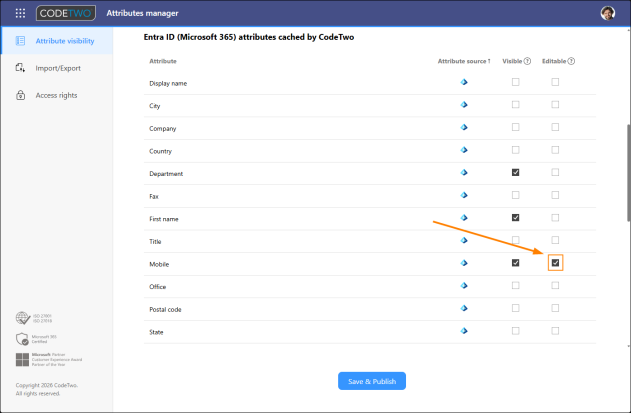Viewport: 631px width, 413px height.
Task: Click the First name attribute source icon
Action: (464, 218)
